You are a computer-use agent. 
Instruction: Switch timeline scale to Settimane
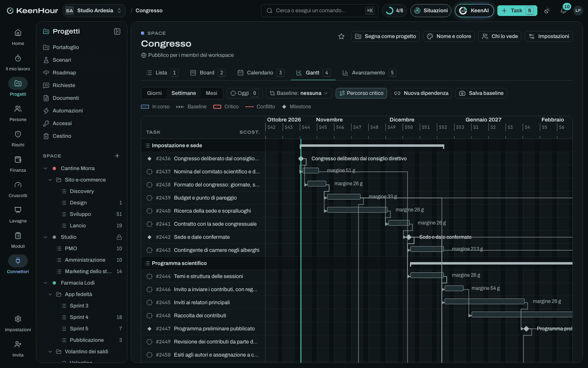point(184,93)
